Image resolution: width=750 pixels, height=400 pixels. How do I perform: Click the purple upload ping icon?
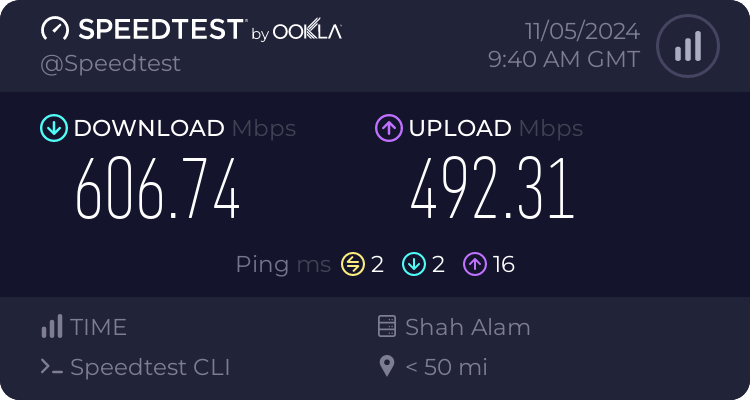[x=475, y=264]
